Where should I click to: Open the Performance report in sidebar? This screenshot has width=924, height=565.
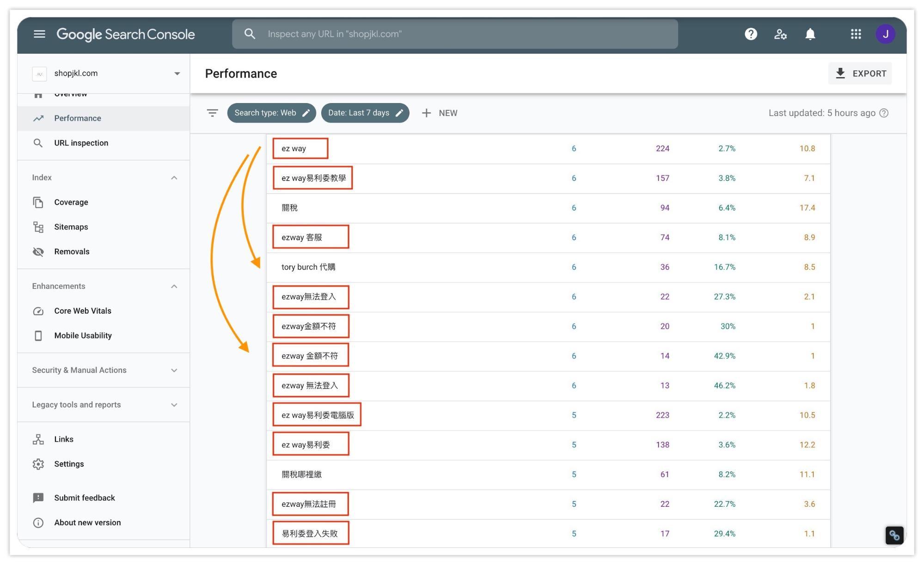coord(104,118)
